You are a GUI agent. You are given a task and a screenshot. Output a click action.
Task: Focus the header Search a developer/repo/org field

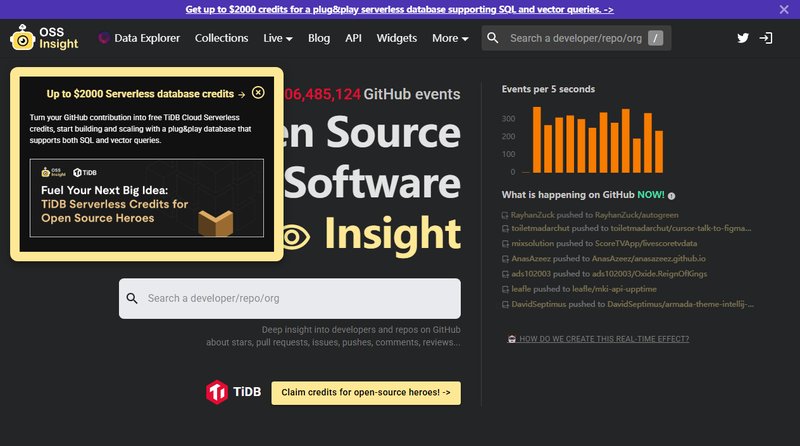[x=576, y=38]
